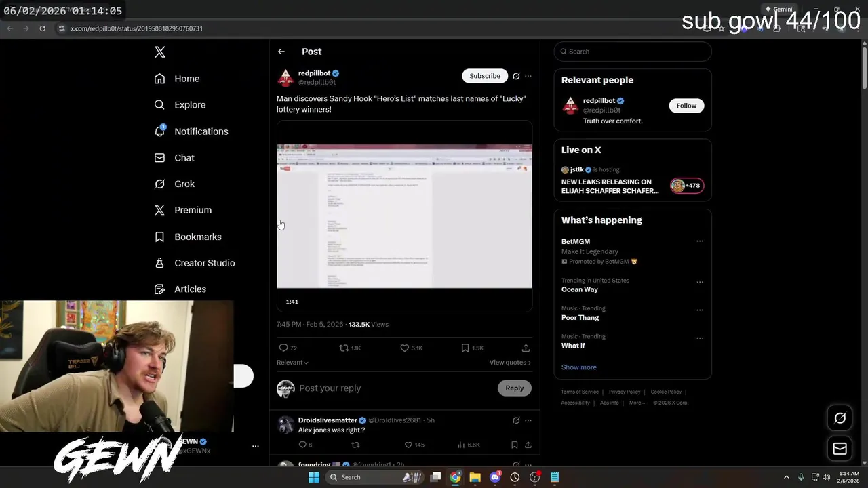
Task: Reload the browser page
Action: 43,28
